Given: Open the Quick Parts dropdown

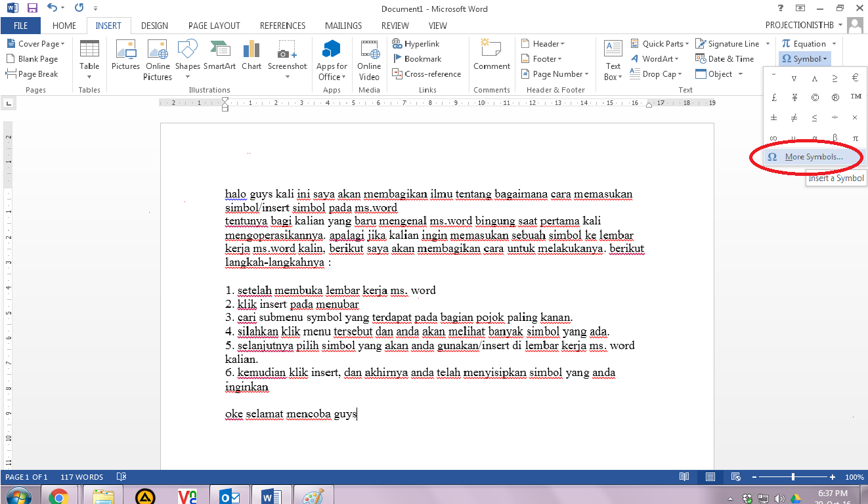Looking at the screenshot, I should tap(659, 43).
